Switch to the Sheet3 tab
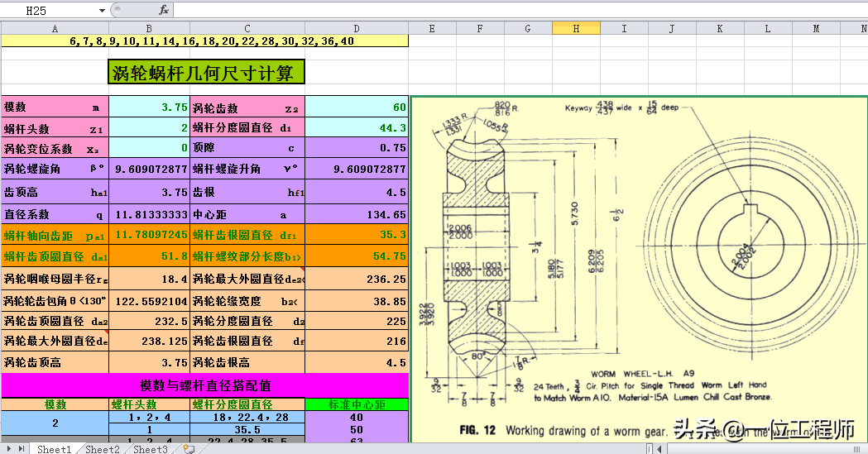The width and height of the screenshot is (868, 454). pos(151,449)
